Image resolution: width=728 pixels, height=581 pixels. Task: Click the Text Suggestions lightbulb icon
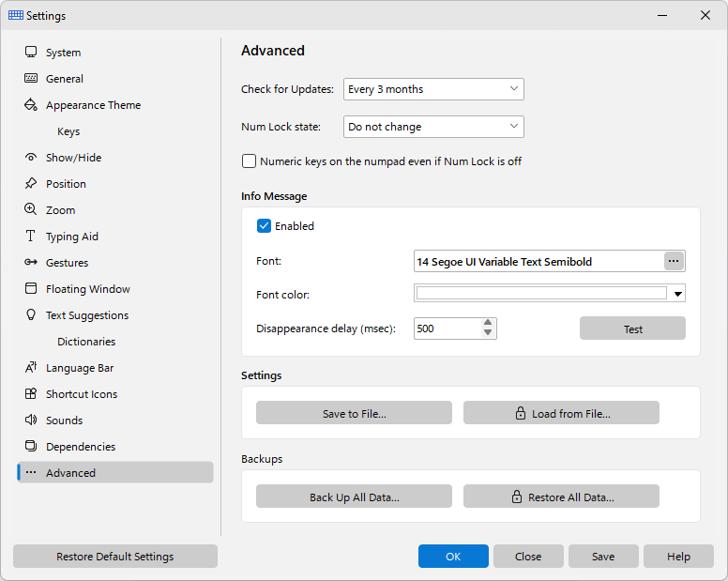tap(31, 314)
